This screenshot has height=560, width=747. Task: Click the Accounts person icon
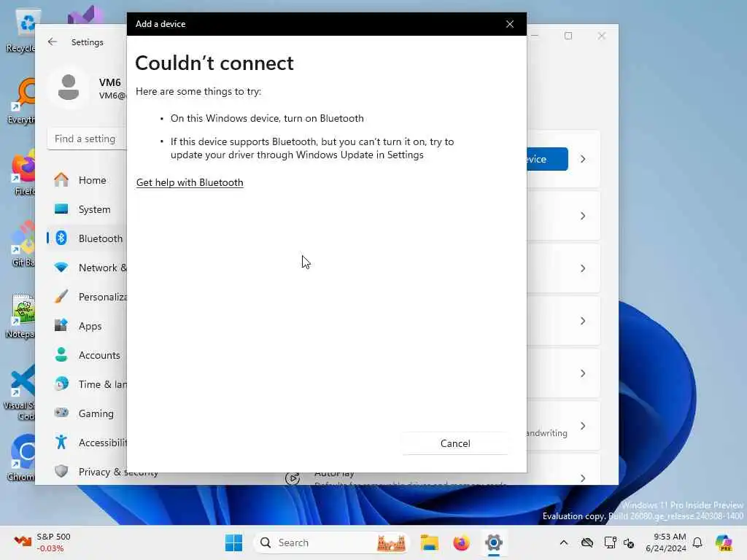[61, 354]
